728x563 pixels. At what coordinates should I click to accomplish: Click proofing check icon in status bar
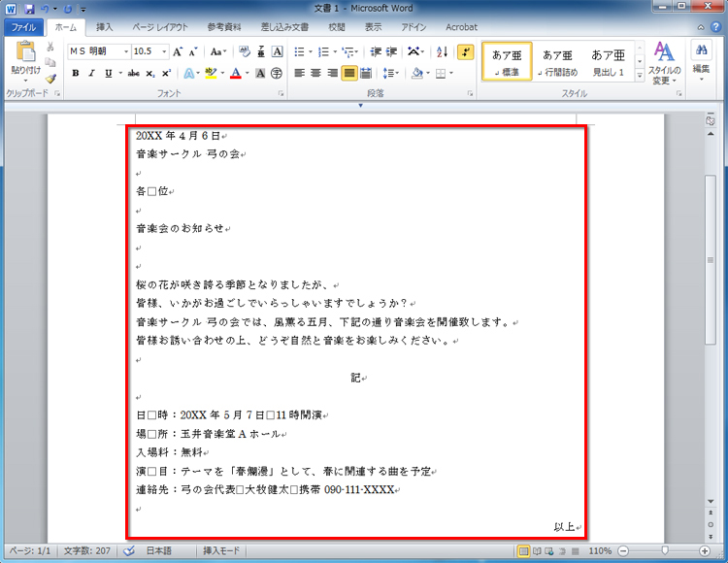(x=129, y=551)
